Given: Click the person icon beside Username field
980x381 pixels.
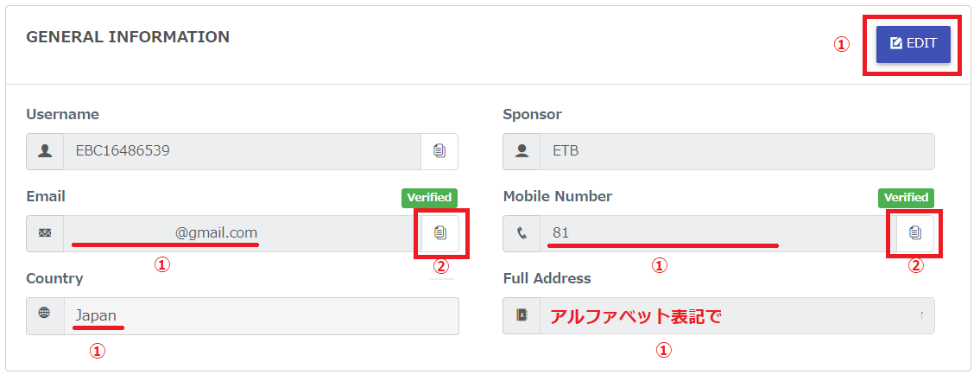Looking at the screenshot, I should [45, 151].
